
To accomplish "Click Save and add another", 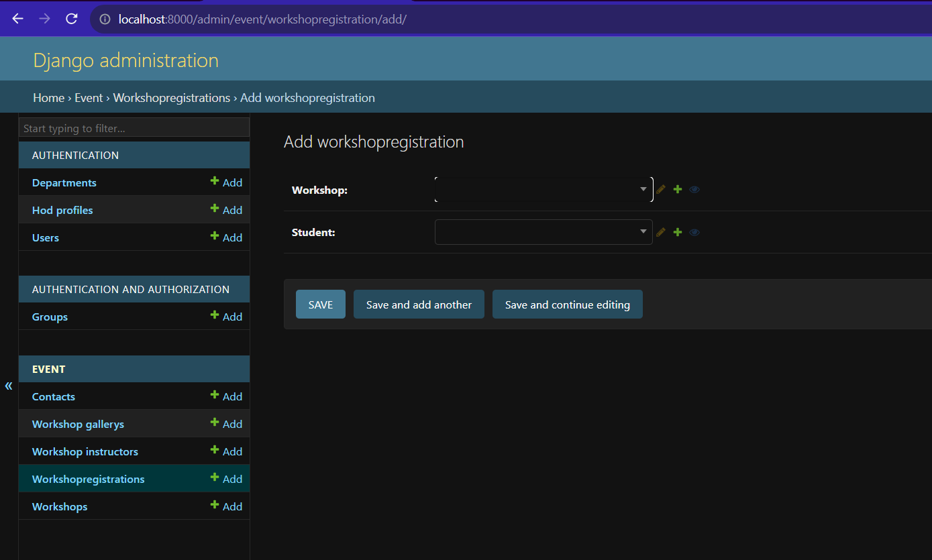I will 419,304.
